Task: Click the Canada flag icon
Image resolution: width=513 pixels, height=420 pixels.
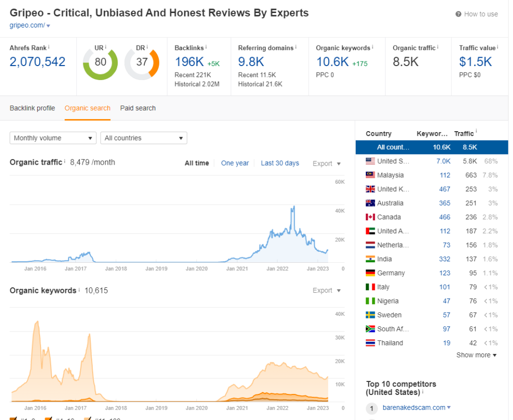Action: coord(370,217)
